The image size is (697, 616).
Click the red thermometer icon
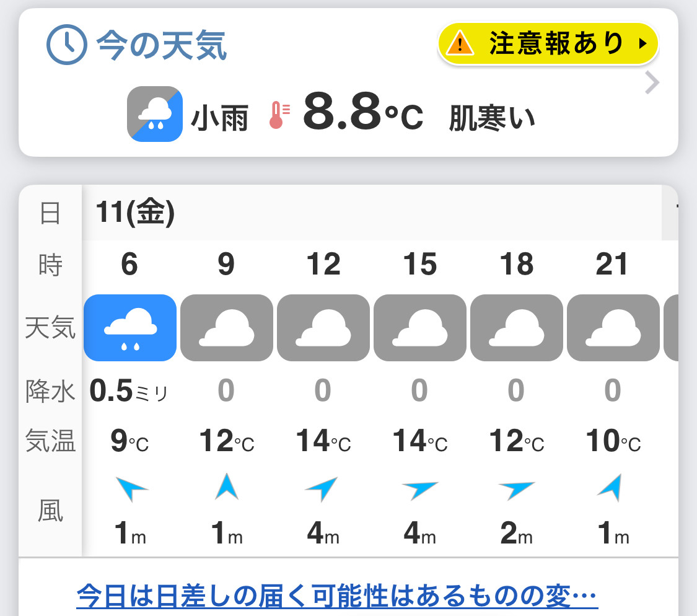[x=279, y=115]
